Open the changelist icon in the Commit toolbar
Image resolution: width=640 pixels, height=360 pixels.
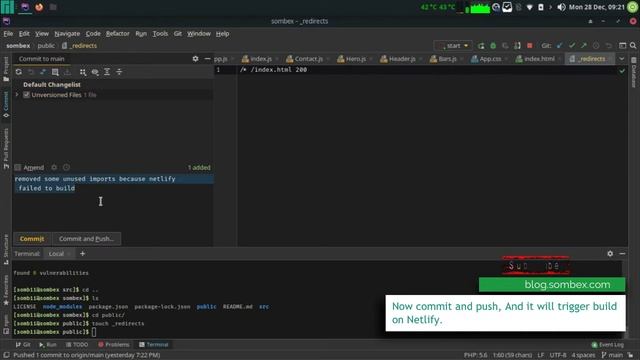coord(55,72)
